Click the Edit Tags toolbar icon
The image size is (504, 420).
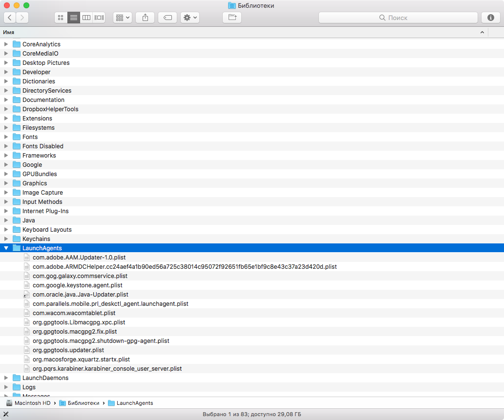click(168, 18)
